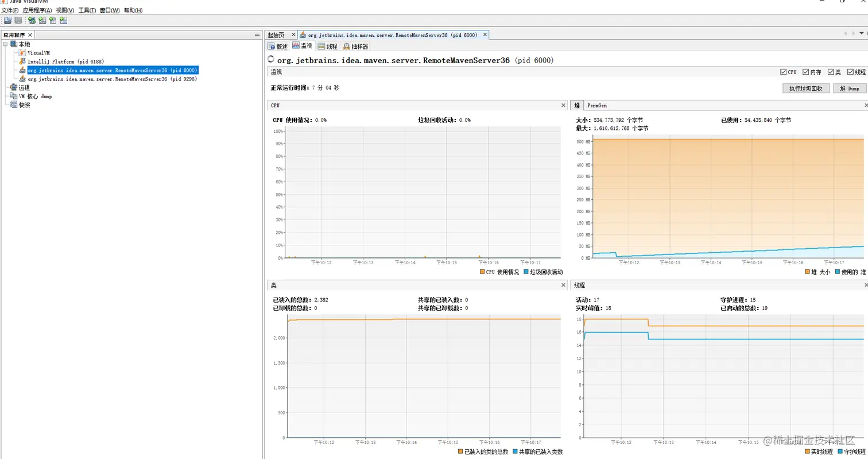Uncheck the 内存 (Memory) checkbox
Screen dimensions: 868x459
pos(806,72)
